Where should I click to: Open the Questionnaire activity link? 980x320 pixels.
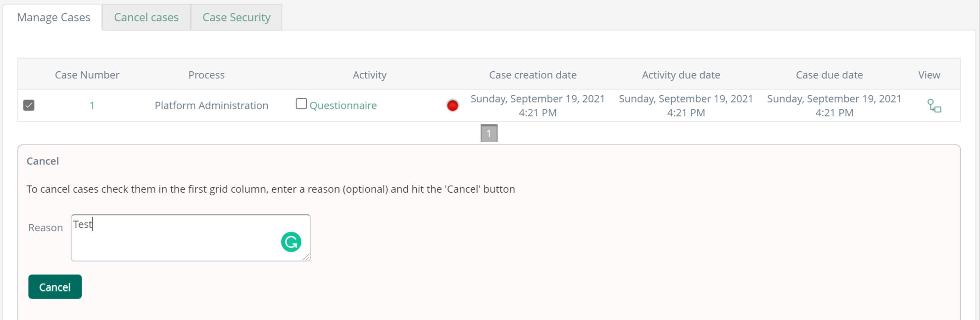click(x=343, y=105)
